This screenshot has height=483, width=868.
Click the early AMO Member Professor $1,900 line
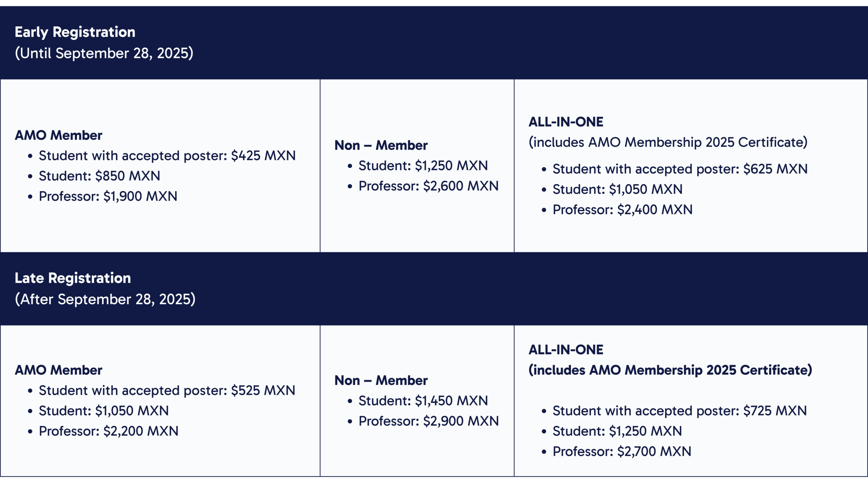coord(108,196)
